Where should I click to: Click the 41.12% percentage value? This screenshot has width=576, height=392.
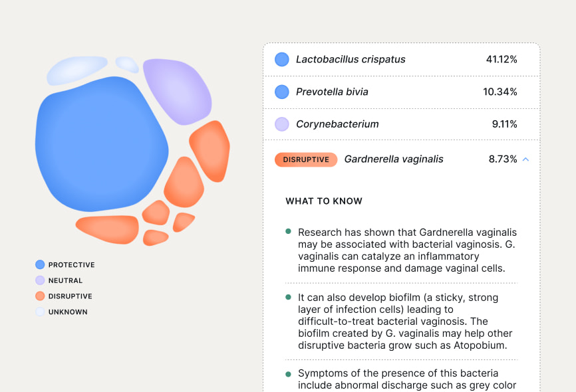(x=502, y=59)
